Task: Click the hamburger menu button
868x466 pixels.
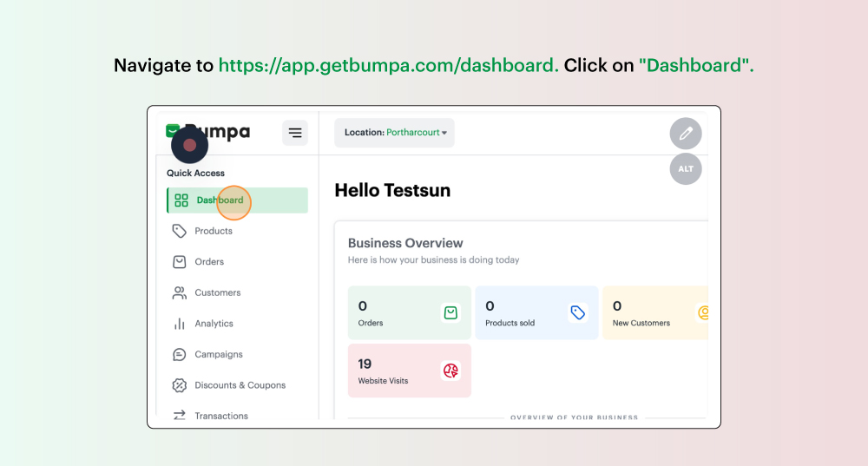Action: tap(295, 133)
